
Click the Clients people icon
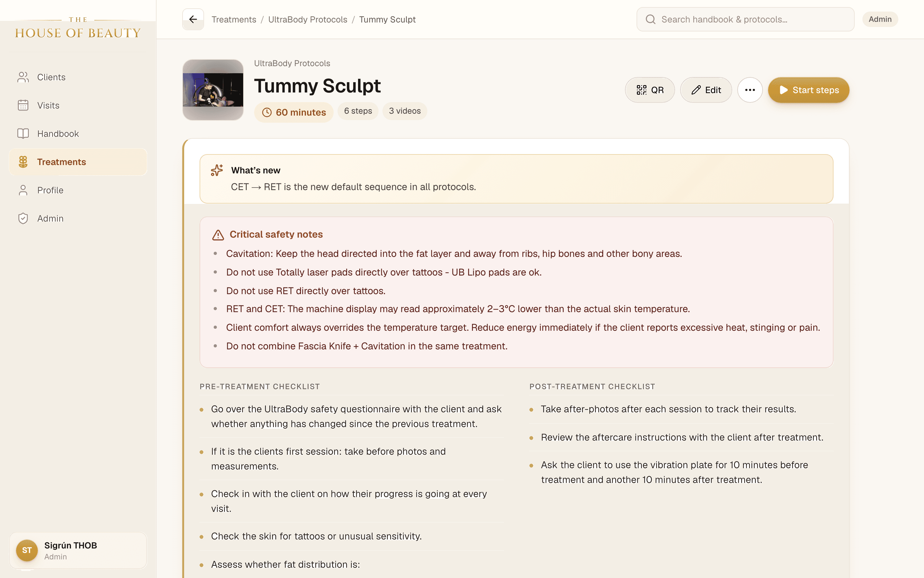click(23, 77)
